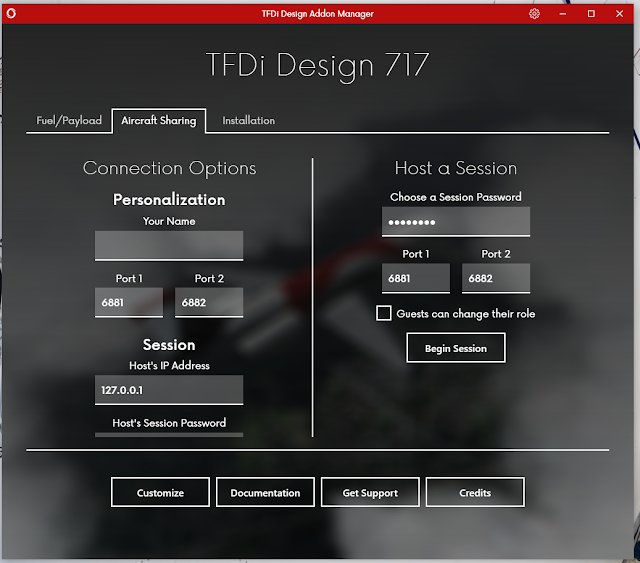The height and width of the screenshot is (563, 640).
Task: Click Host a Session Port 2 field
Action: pos(496,278)
